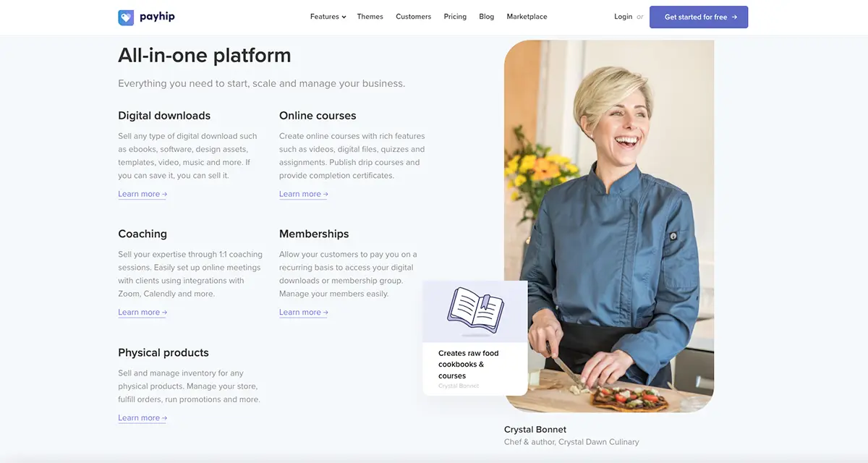Click the payhip wordmark text
The width and height of the screenshot is (868, 463).
[157, 17]
